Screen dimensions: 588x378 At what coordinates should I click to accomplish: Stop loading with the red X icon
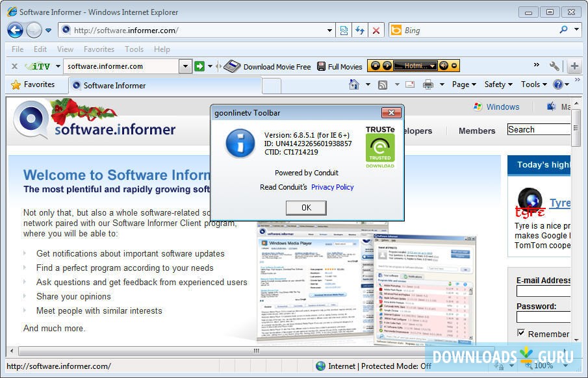click(x=376, y=31)
